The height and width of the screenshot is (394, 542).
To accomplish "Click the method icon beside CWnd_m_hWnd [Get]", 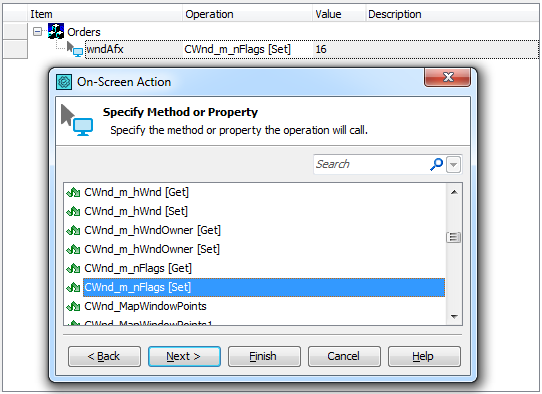I will [73, 192].
